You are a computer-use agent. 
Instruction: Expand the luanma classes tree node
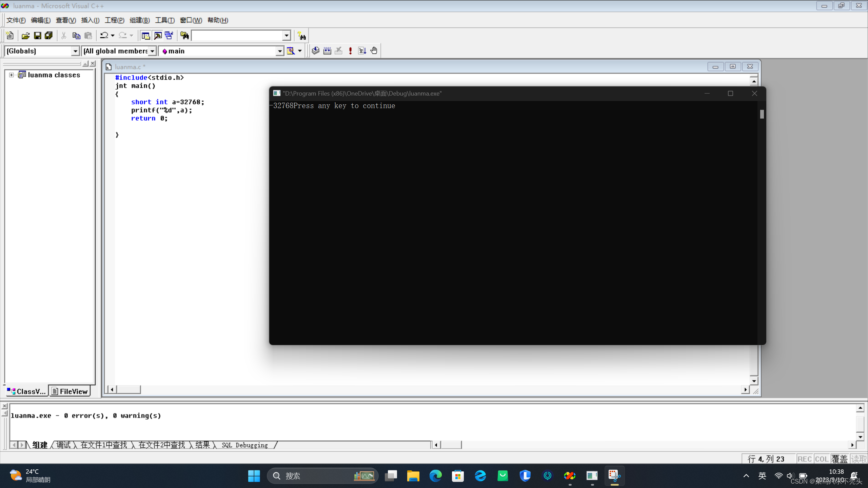point(12,75)
